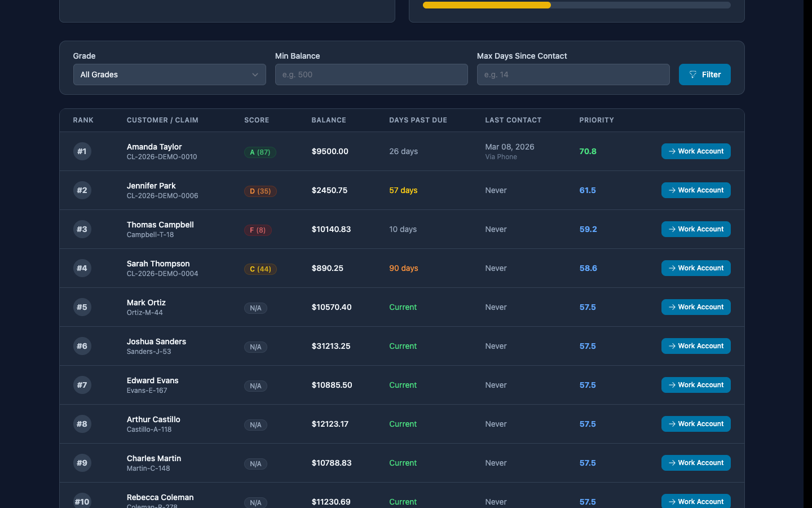
Task: Click the chevron on the Grade selector
Action: click(255, 75)
